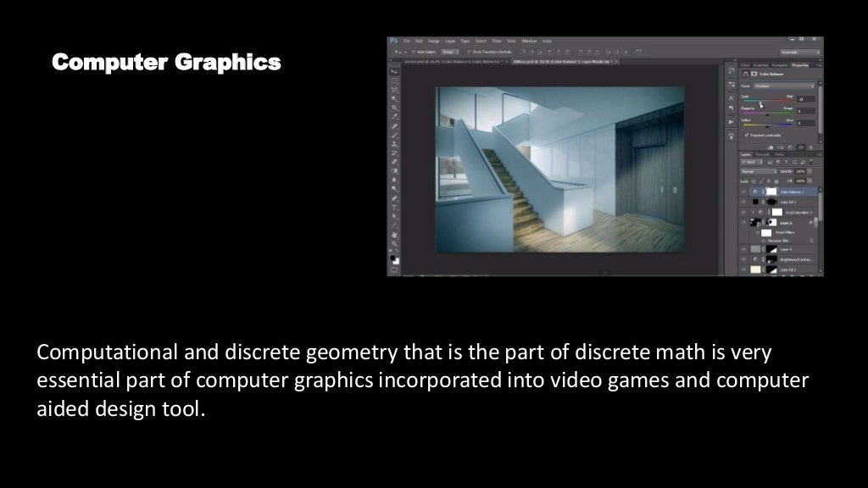Image resolution: width=868 pixels, height=488 pixels.
Task: Select the Type tool
Action: [394, 208]
